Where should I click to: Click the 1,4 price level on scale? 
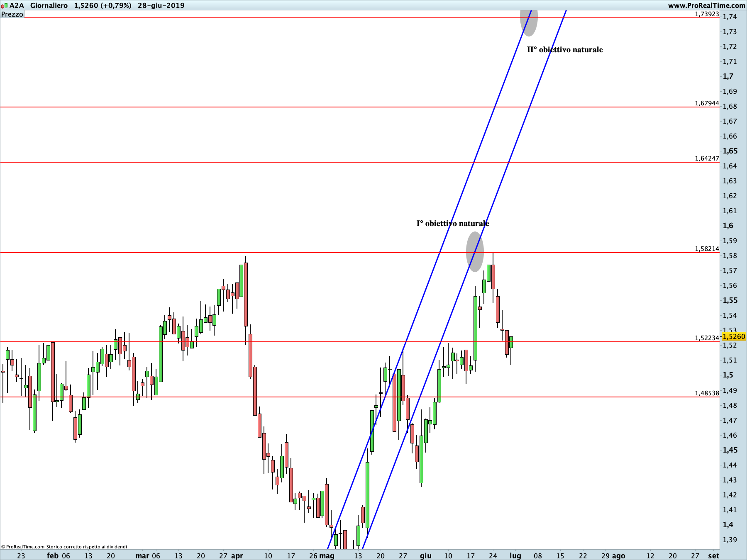coord(728,525)
